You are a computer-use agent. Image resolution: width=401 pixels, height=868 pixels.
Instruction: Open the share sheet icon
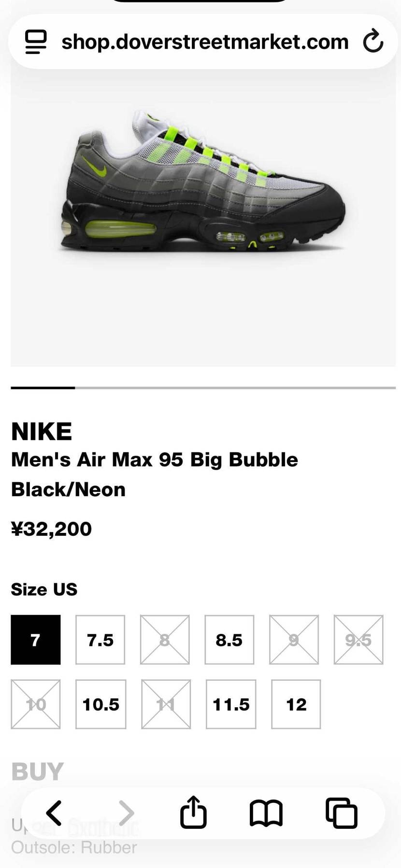tap(193, 812)
